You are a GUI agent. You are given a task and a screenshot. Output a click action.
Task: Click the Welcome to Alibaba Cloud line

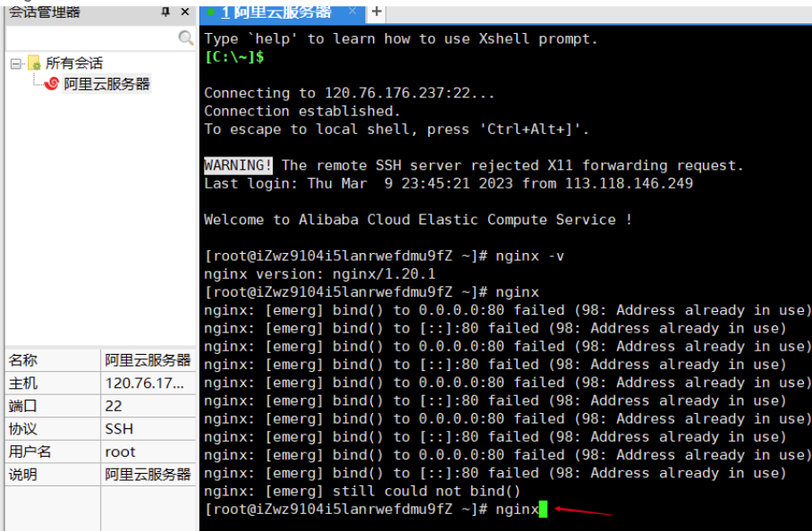[418, 219]
